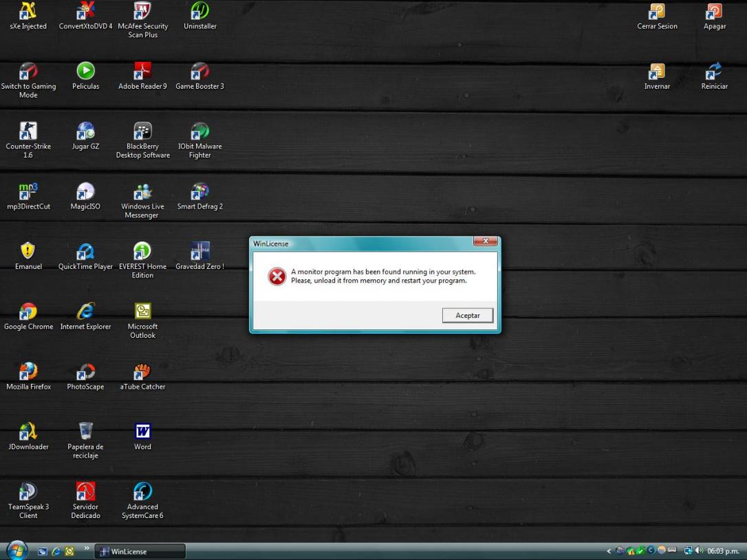Screen dimensions: 747x560
Task: Click the red error icon in dialog
Action: click(x=277, y=277)
